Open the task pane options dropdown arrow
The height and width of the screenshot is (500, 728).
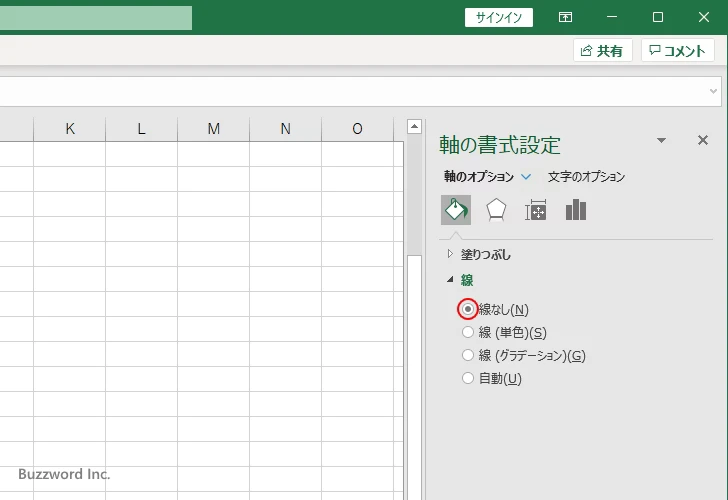[662, 140]
